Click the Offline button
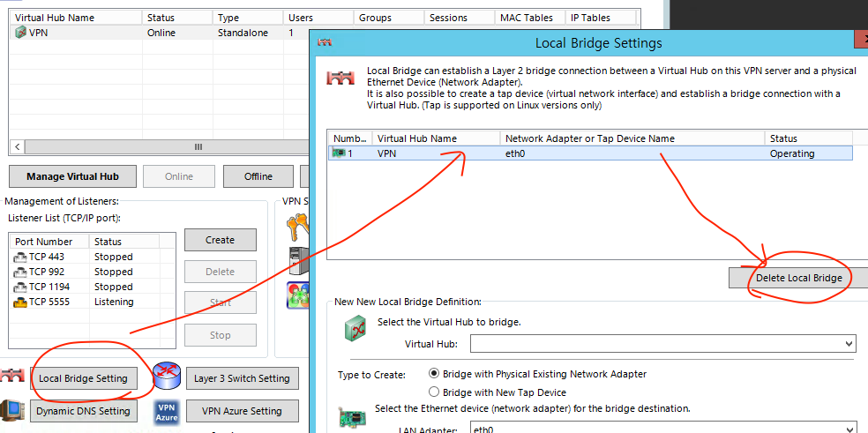Viewport: 868px width, 433px height. (258, 176)
